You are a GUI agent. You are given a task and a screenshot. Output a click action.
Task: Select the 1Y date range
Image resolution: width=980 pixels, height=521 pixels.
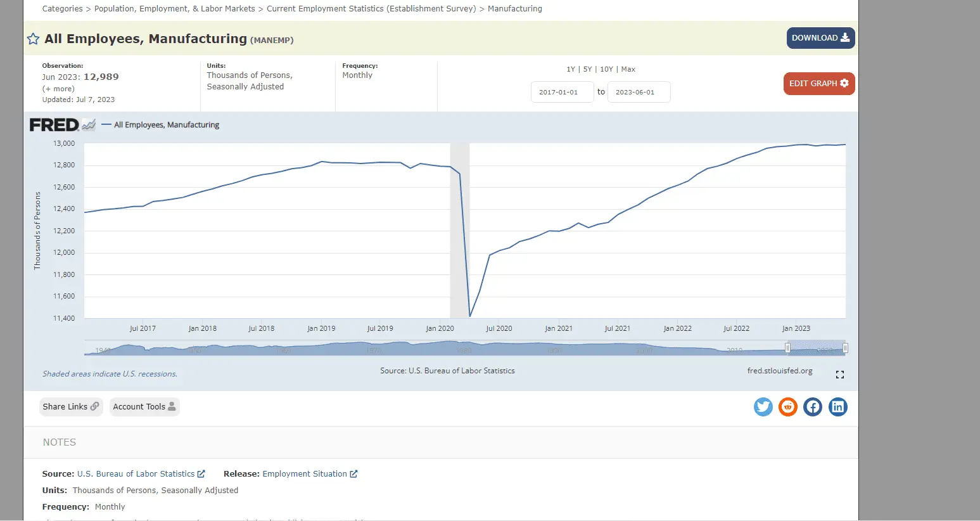571,69
